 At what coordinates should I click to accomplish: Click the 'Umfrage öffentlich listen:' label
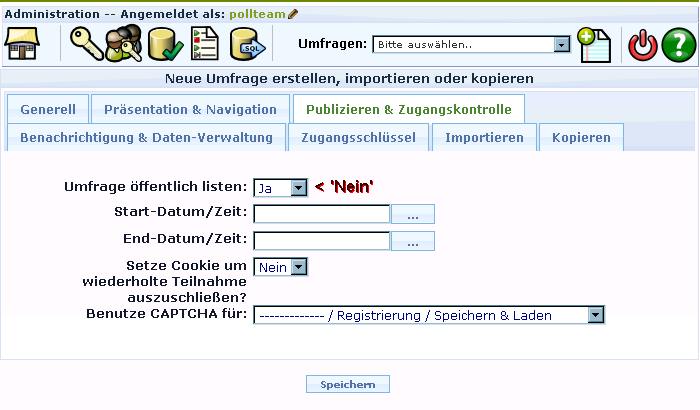pyautogui.click(x=155, y=187)
